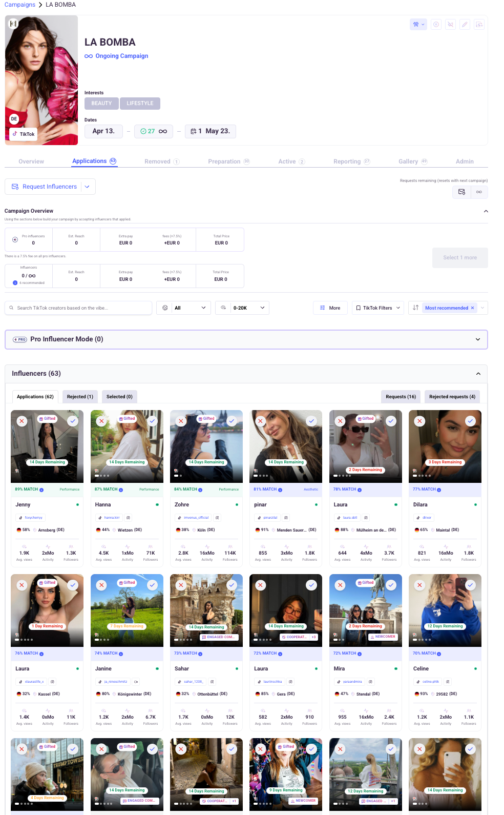
Task: Switch to the Reporting tab
Action: tap(351, 161)
